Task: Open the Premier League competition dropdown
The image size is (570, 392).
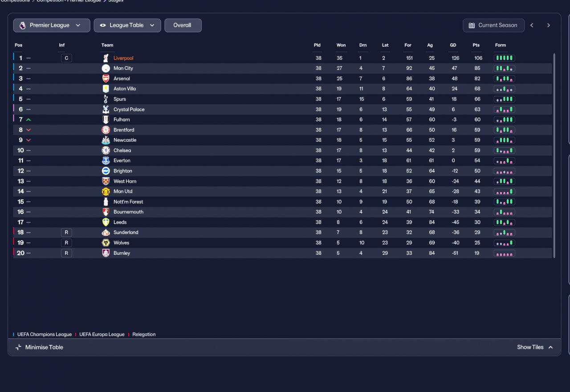Action: pyautogui.click(x=52, y=25)
